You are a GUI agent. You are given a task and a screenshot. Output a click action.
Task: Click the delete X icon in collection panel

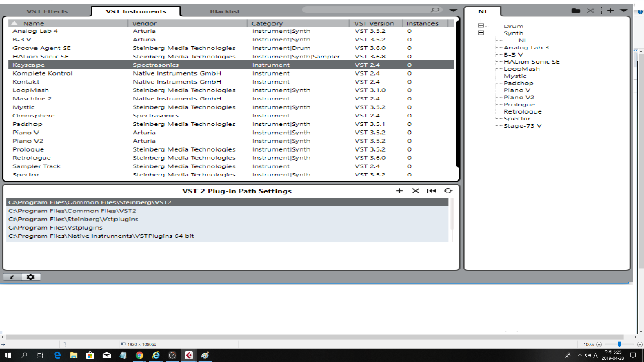[591, 11]
